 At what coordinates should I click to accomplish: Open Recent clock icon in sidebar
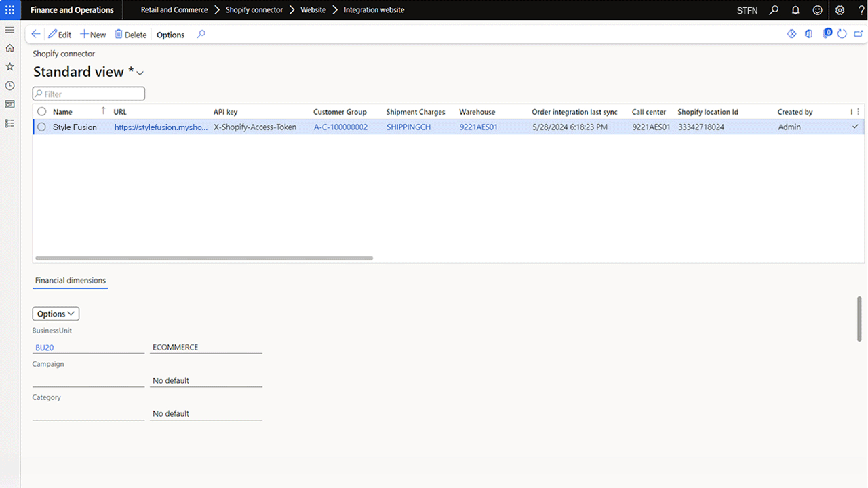point(9,86)
